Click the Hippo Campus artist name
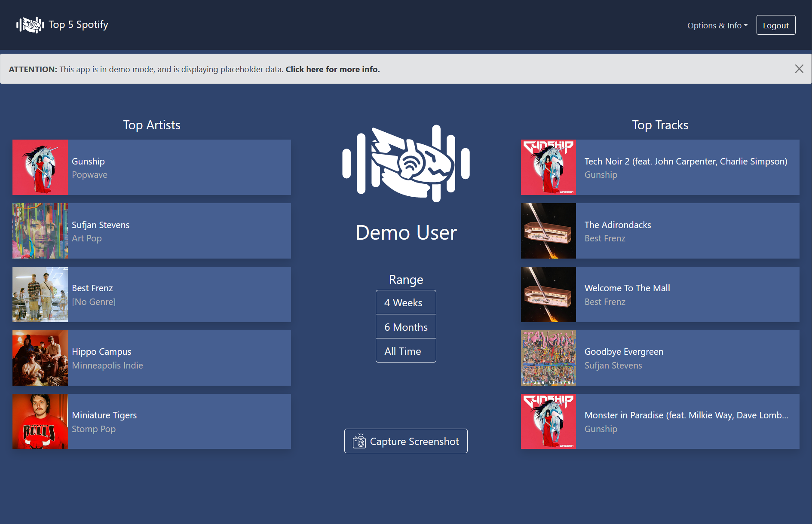Image resolution: width=812 pixels, height=524 pixels. tap(101, 351)
